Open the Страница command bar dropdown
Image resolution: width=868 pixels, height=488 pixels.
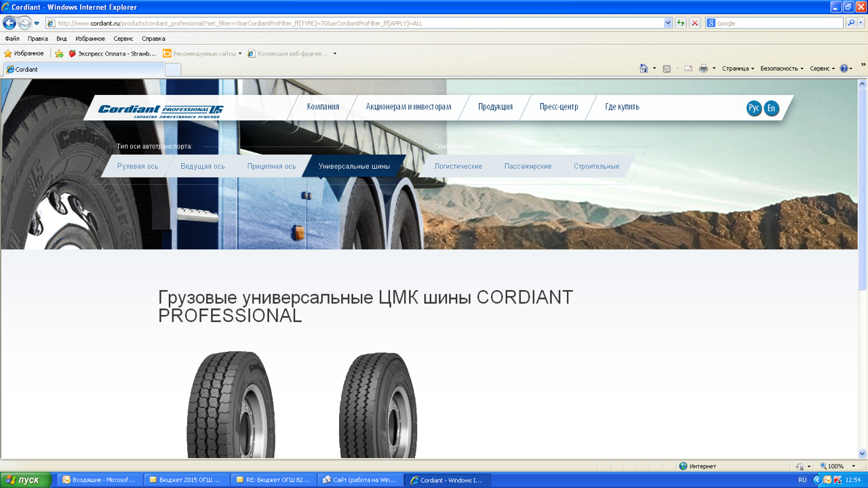[x=738, y=68]
